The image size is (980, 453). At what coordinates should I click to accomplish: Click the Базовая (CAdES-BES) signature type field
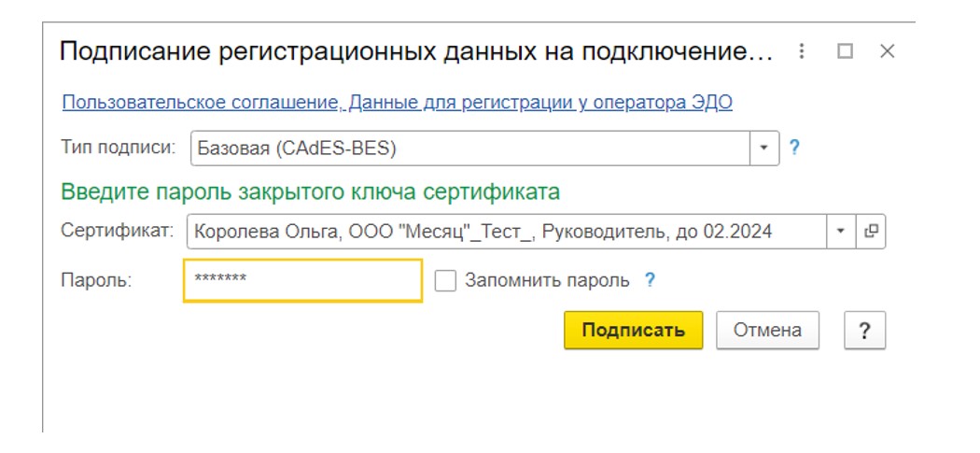coord(470,148)
